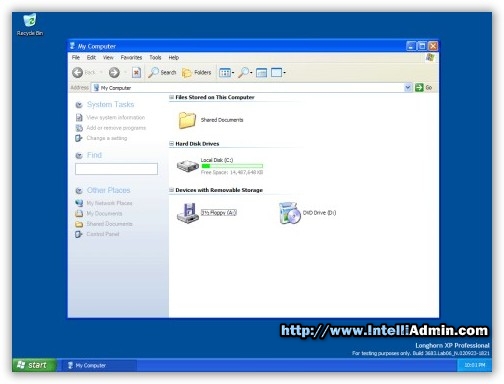The image size is (504, 384).
Task: Expand the Address bar dropdown arrow
Action: [x=408, y=88]
